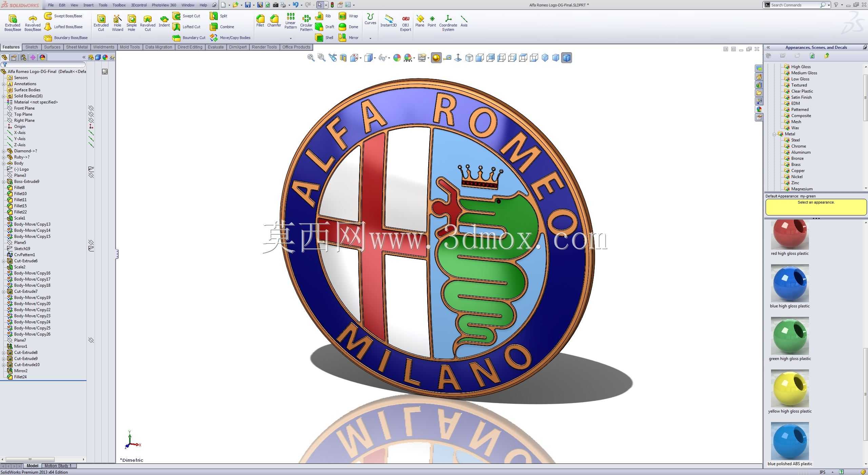
Task: Open the PropertyManager tab icon
Action: tap(14, 57)
